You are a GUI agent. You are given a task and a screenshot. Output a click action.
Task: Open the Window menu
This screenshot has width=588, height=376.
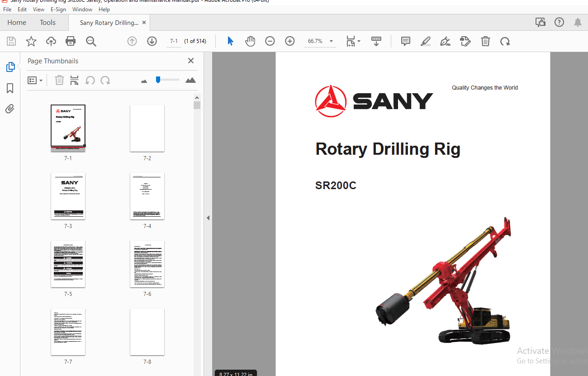tap(82, 9)
